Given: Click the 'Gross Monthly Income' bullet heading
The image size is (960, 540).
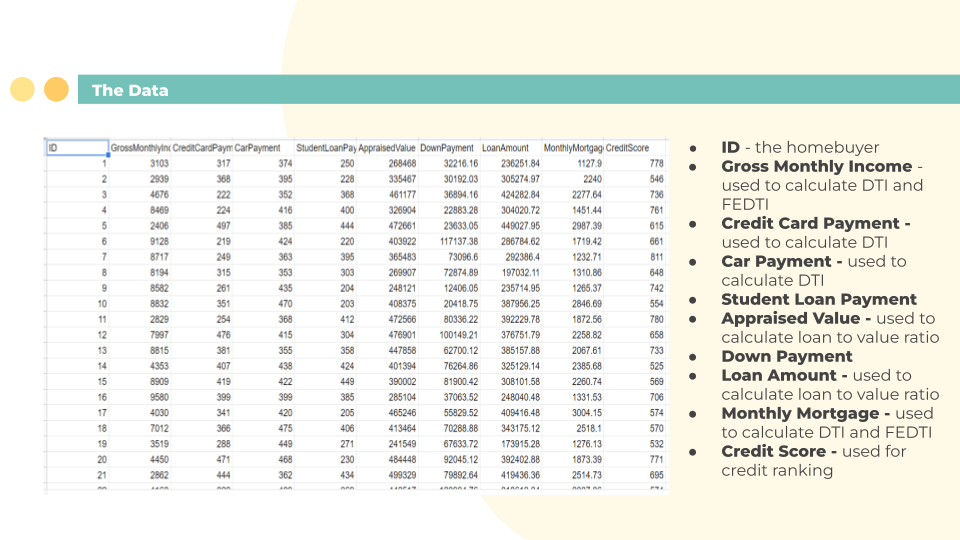Looking at the screenshot, I should tap(817, 167).
